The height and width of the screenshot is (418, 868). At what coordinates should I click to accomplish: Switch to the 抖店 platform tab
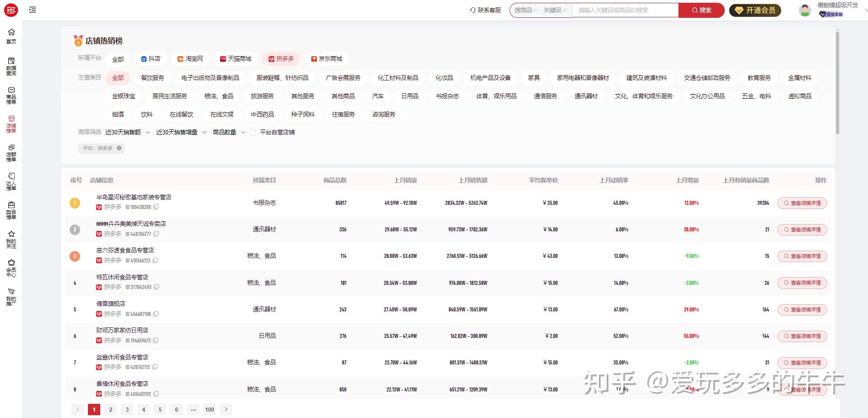(151, 59)
